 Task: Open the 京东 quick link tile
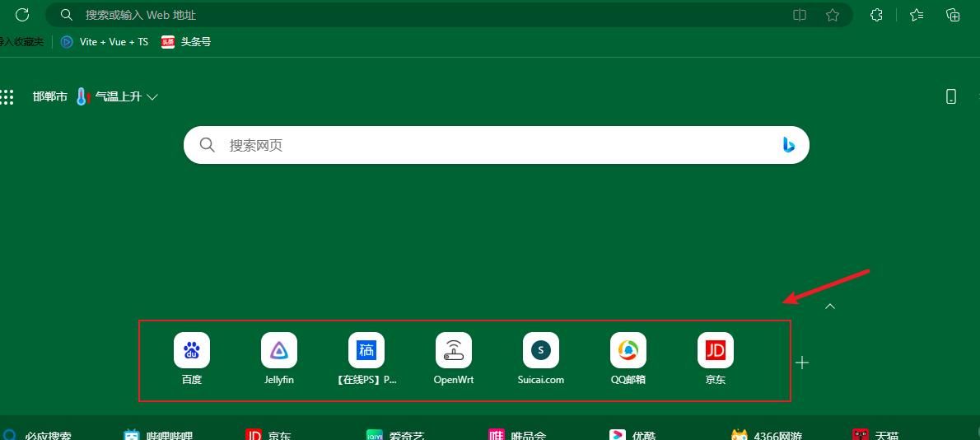[716, 359]
